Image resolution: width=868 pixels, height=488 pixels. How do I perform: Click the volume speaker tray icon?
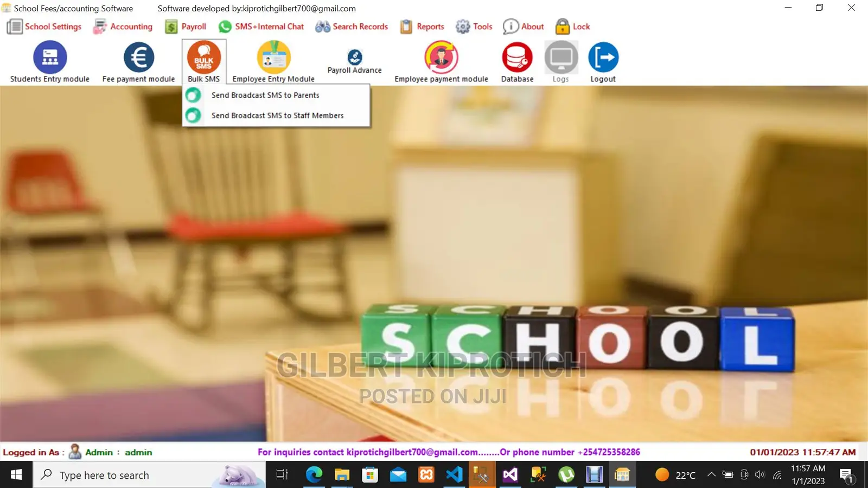[x=760, y=475]
